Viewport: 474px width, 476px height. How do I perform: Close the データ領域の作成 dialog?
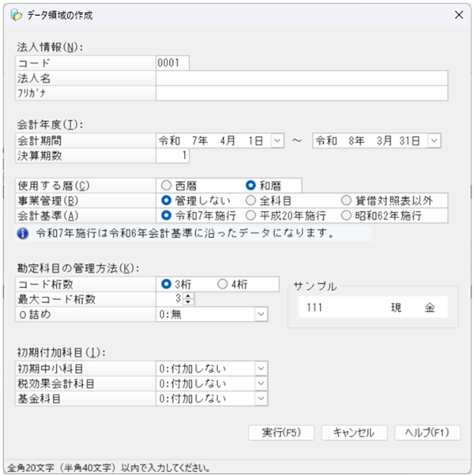pyautogui.click(x=457, y=13)
